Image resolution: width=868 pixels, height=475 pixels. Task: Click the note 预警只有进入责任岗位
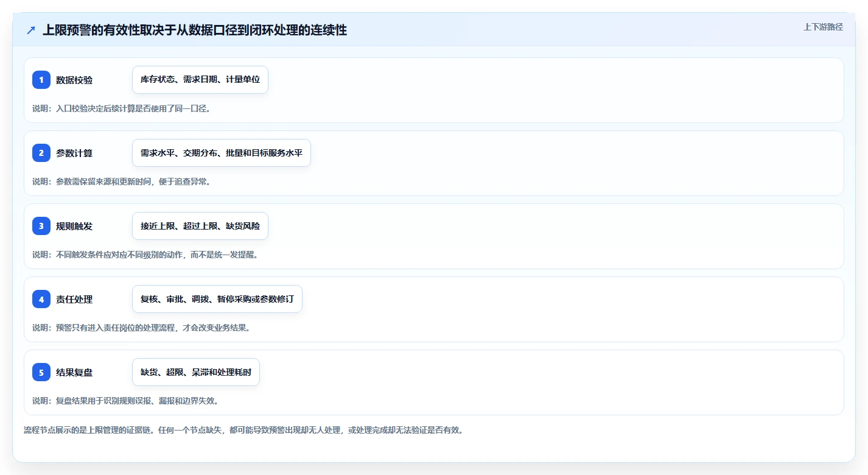tap(141, 328)
